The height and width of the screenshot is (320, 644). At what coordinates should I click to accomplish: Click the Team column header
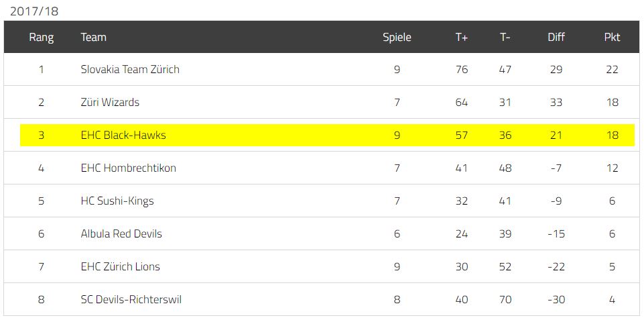coord(94,37)
